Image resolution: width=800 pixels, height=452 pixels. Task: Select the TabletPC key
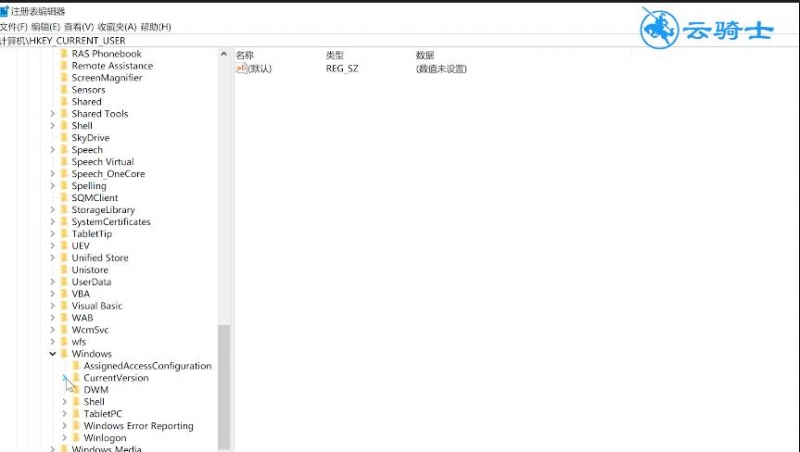(103, 414)
